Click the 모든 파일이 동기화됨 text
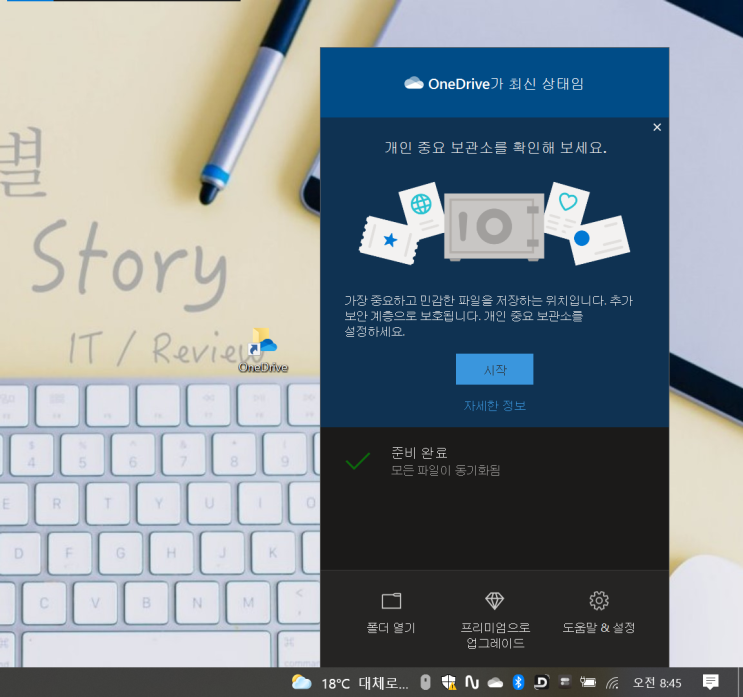 tap(445, 471)
